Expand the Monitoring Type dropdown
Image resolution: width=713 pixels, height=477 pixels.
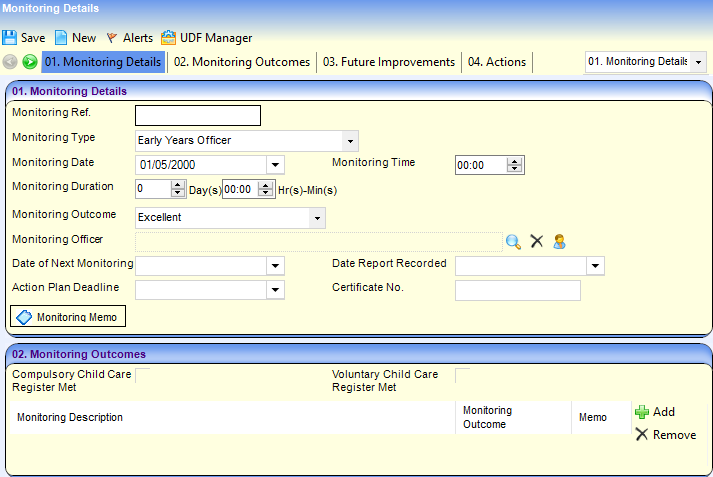pyautogui.click(x=349, y=141)
